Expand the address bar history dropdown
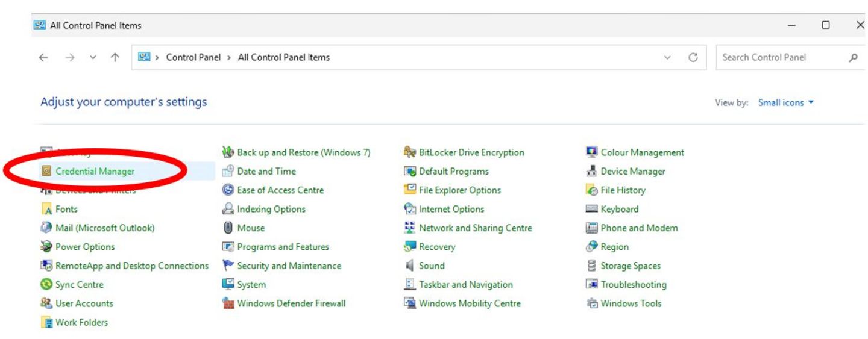This screenshot has height=339, width=868. coord(667,58)
